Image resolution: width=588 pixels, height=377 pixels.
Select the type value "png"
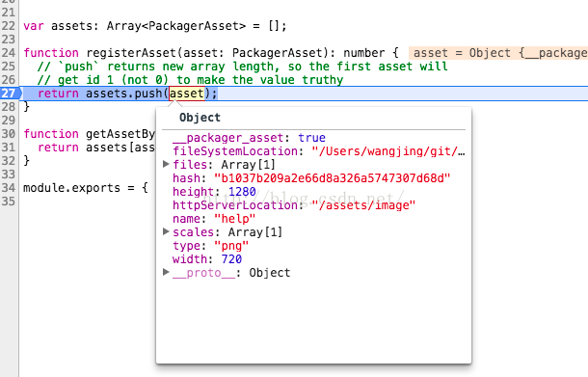231,246
